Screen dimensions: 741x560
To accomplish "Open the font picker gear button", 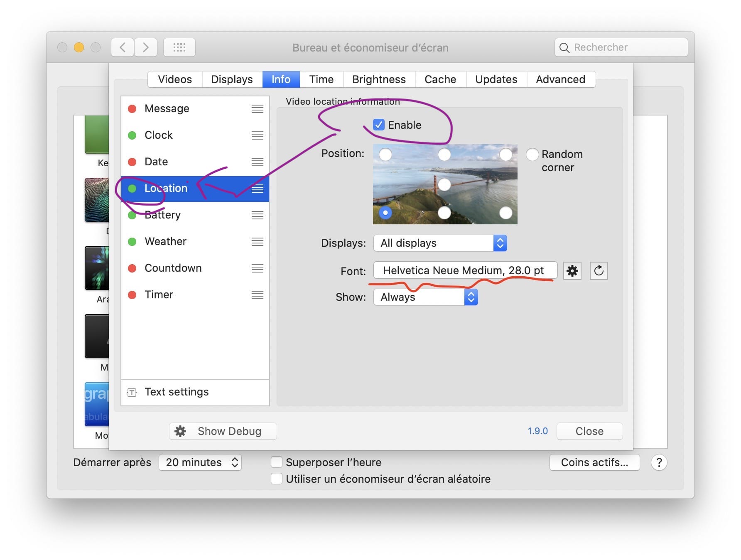I will pyautogui.click(x=572, y=271).
